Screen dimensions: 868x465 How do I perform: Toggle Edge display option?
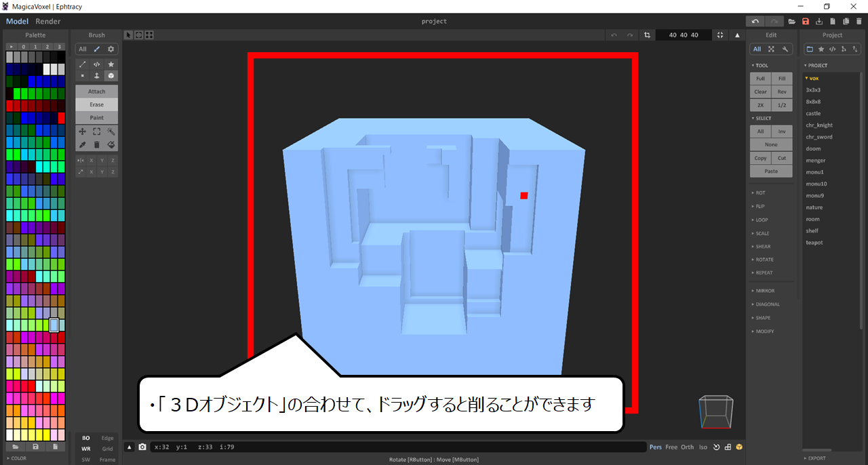(x=107, y=438)
